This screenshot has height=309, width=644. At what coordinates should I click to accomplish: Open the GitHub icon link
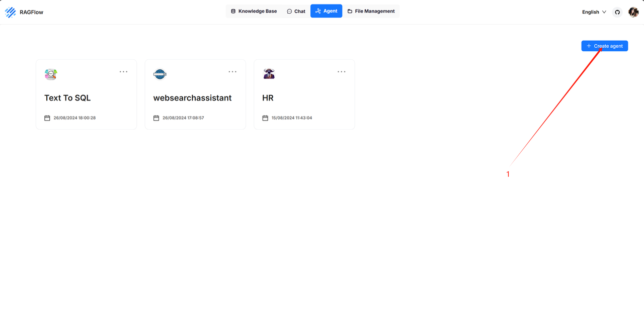617,12
